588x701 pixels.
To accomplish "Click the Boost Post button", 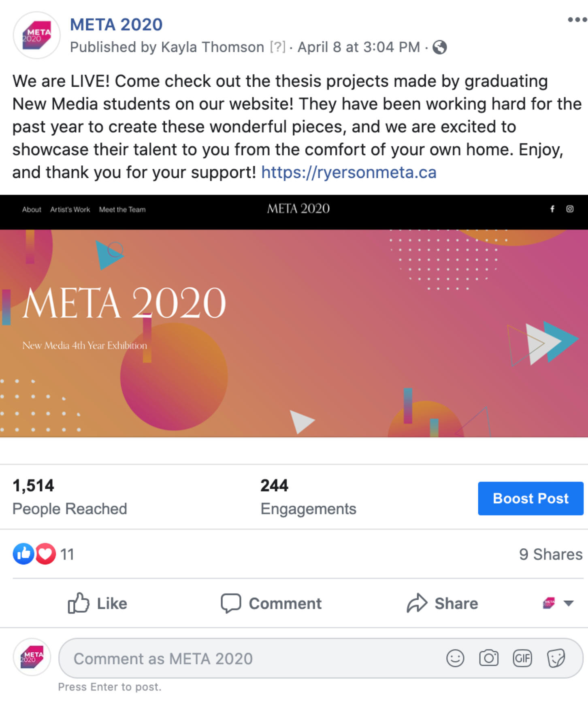I will (530, 498).
